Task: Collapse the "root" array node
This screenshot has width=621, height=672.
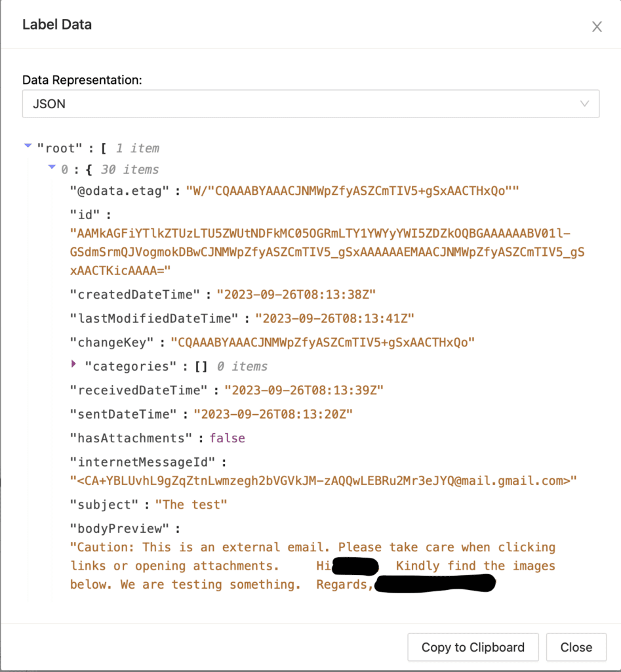Action: click(28, 146)
